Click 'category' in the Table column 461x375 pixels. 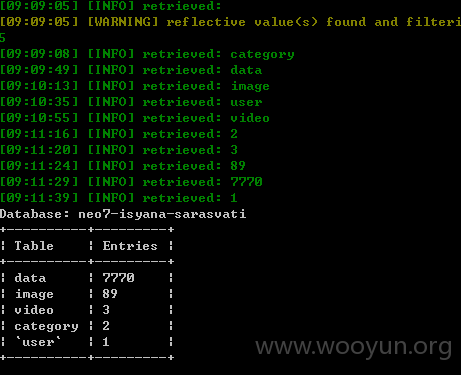coord(46,327)
